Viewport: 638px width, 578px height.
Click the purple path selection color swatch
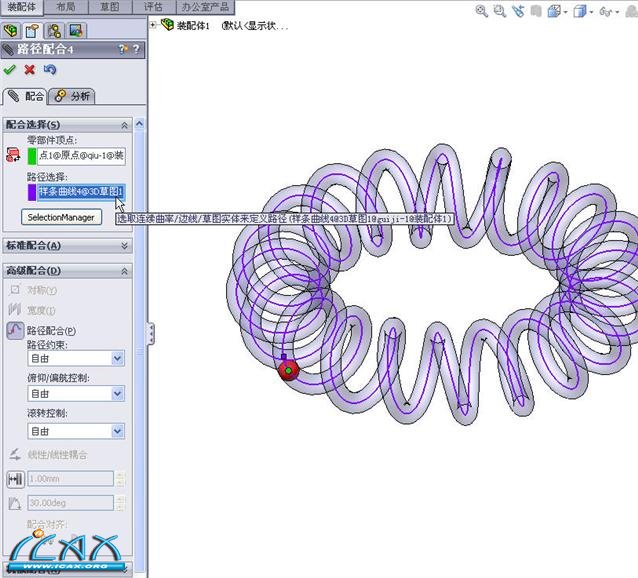click(x=32, y=191)
